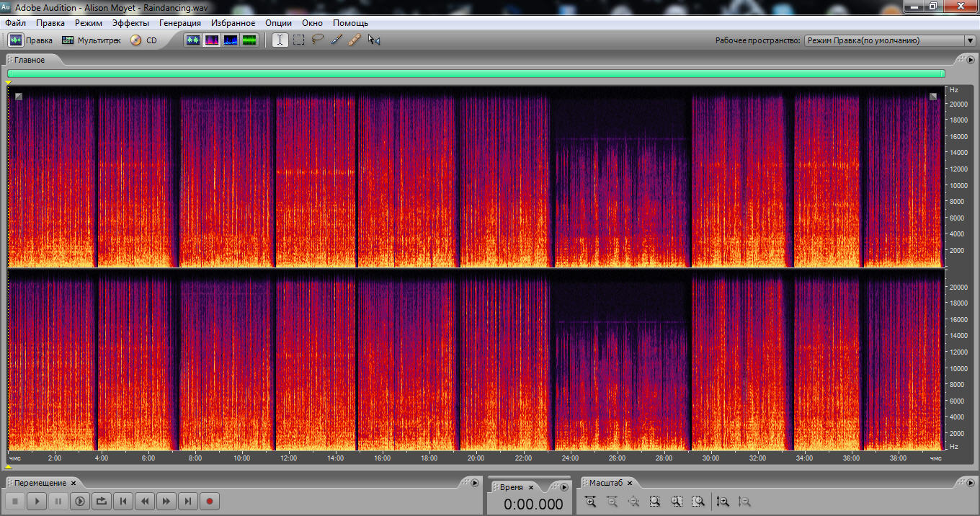This screenshot has width=980, height=516.
Task: Click the vertical zoom in icon
Action: [x=723, y=502]
